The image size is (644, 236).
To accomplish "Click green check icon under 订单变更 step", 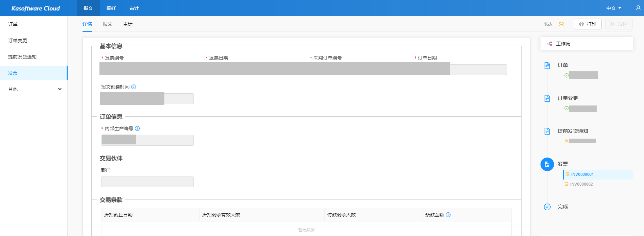I will tap(567, 108).
